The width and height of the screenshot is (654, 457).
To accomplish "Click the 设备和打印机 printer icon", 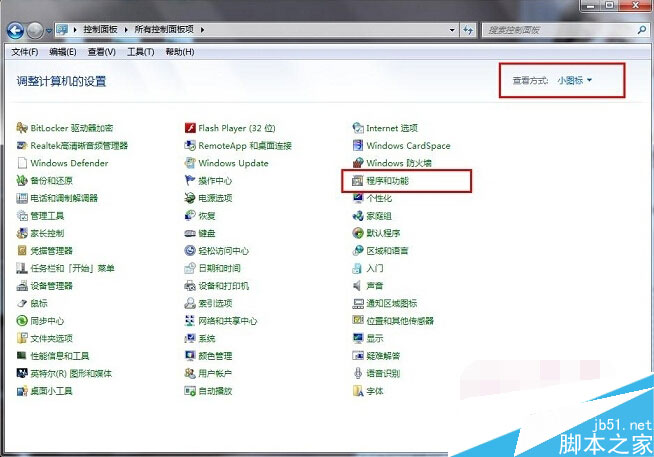I will pos(190,286).
